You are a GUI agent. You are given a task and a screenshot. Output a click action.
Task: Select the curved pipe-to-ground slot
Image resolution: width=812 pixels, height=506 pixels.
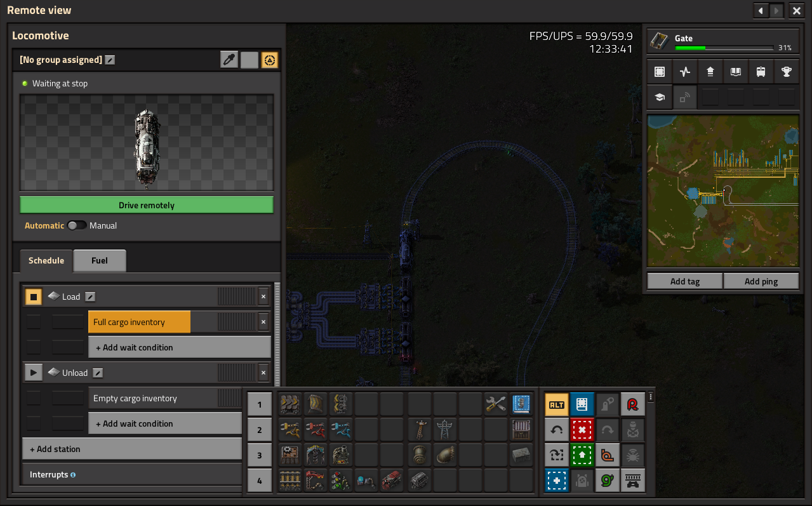tap(445, 455)
